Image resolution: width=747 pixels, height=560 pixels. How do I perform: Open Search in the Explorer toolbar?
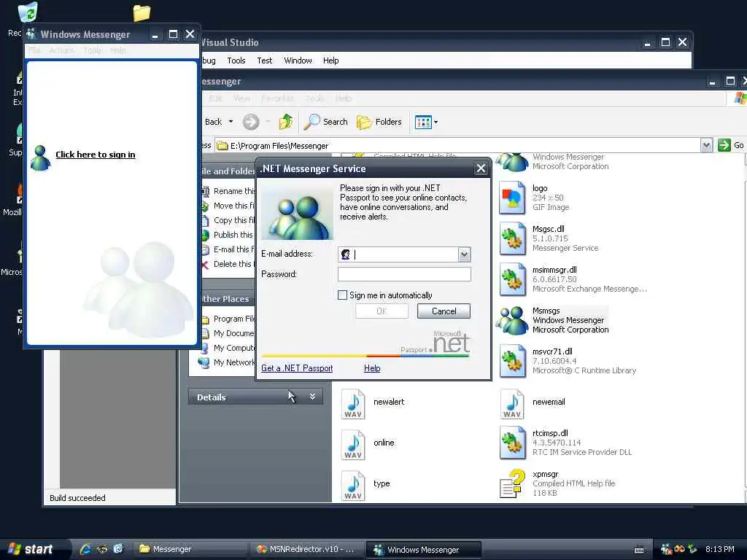tap(326, 122)
